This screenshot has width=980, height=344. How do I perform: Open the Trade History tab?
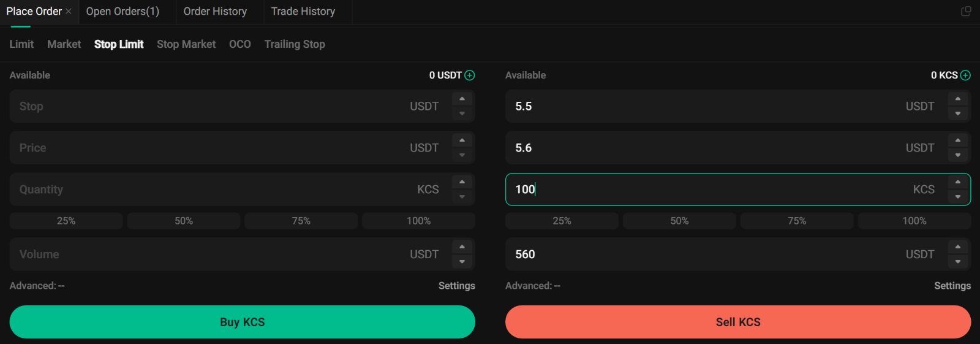[x=303, y=11]
